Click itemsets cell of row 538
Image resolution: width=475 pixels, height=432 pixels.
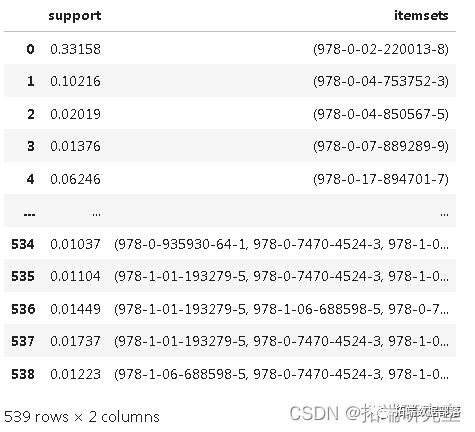[x=281, y=374]
